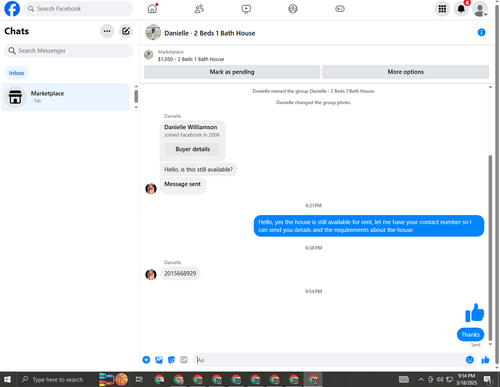
Task: Click the blue house available reply message
Action: (x=369, y=226)
